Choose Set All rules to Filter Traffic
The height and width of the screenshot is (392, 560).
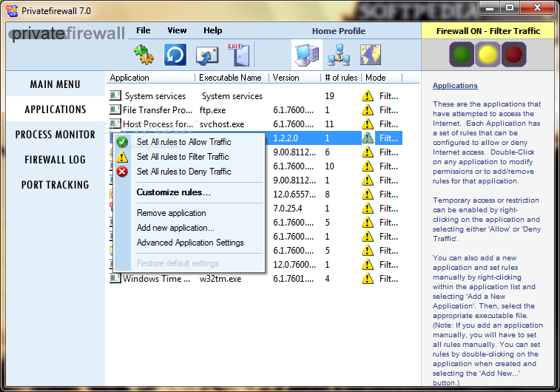click(183, 157)
